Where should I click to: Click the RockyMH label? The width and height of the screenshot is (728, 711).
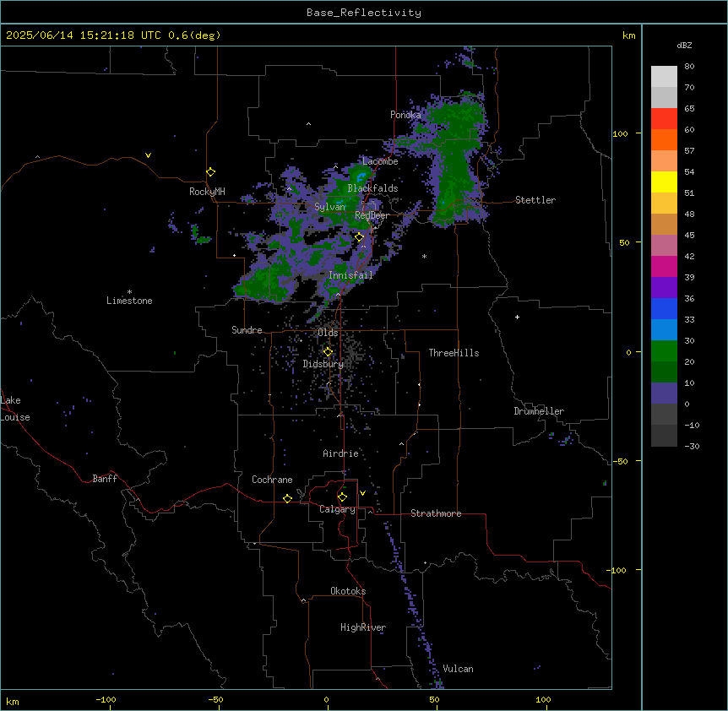(x=207, y=192)
